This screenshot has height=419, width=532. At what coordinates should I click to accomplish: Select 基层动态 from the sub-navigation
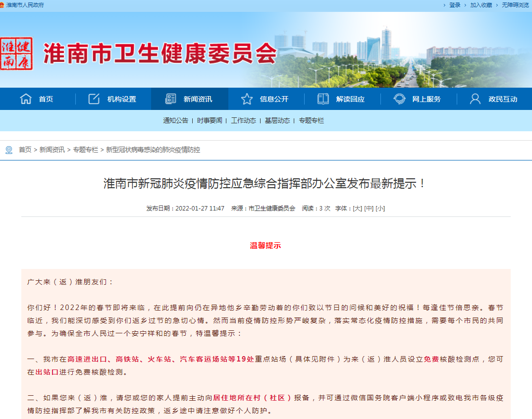point(277,120)
